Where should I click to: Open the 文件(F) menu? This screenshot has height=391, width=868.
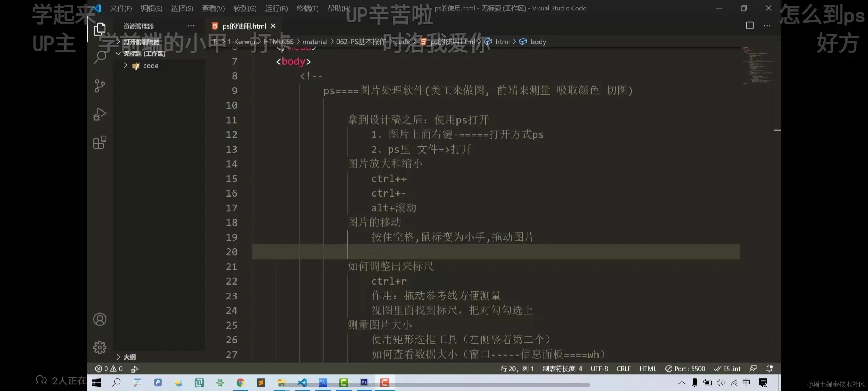point(120,8)
